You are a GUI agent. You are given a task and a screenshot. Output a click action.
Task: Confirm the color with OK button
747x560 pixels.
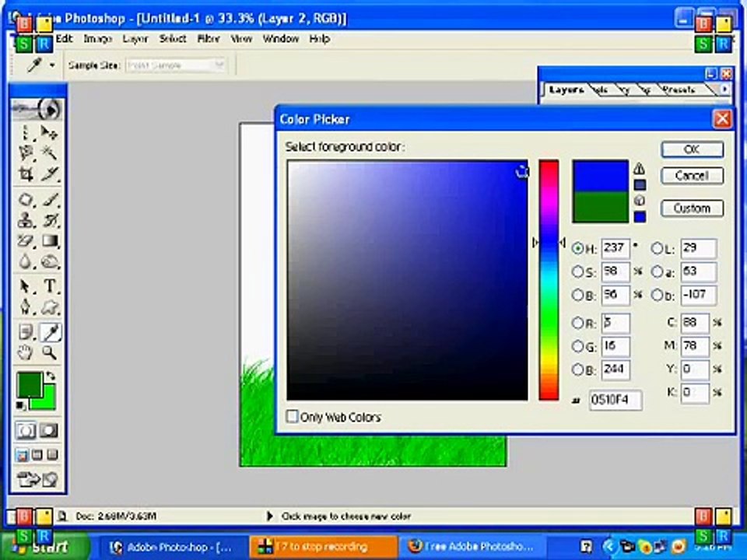tap(693, 149)
